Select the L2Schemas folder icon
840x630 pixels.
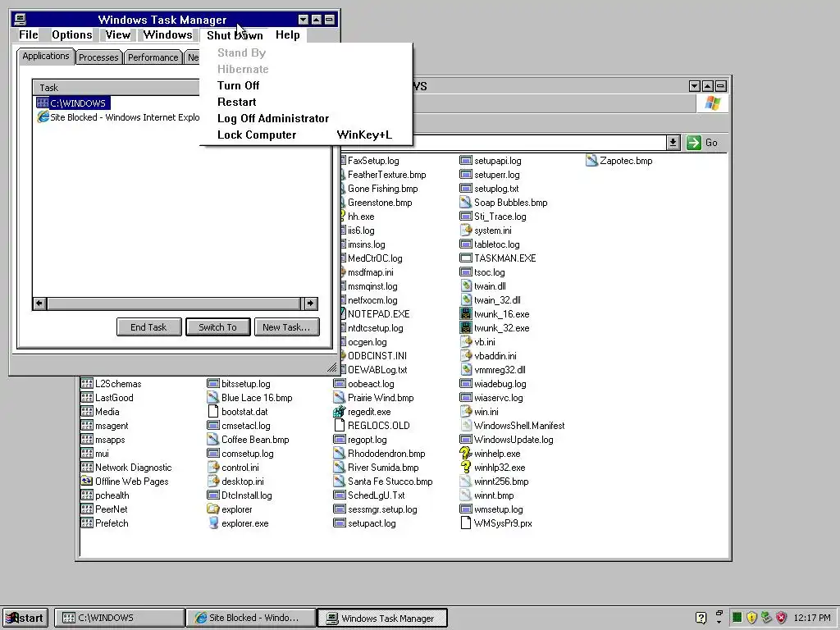point(86,384)
